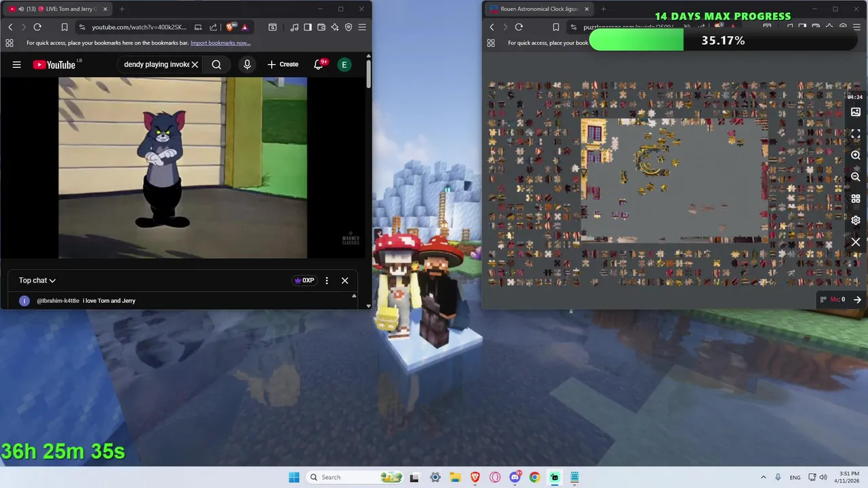Open Brave playlist music note icon
Image resolution: width=868 pixels, height=488 pixels.
click(294, 27)
